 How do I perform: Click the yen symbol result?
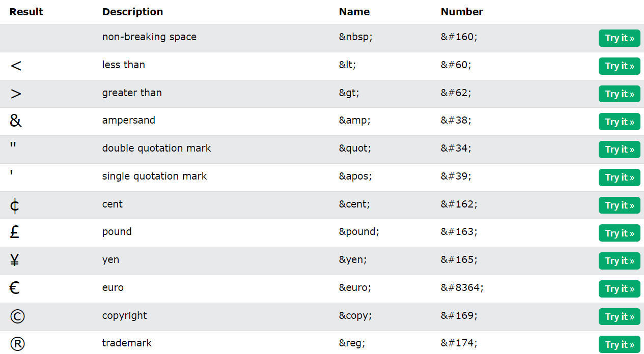point(15,260)
